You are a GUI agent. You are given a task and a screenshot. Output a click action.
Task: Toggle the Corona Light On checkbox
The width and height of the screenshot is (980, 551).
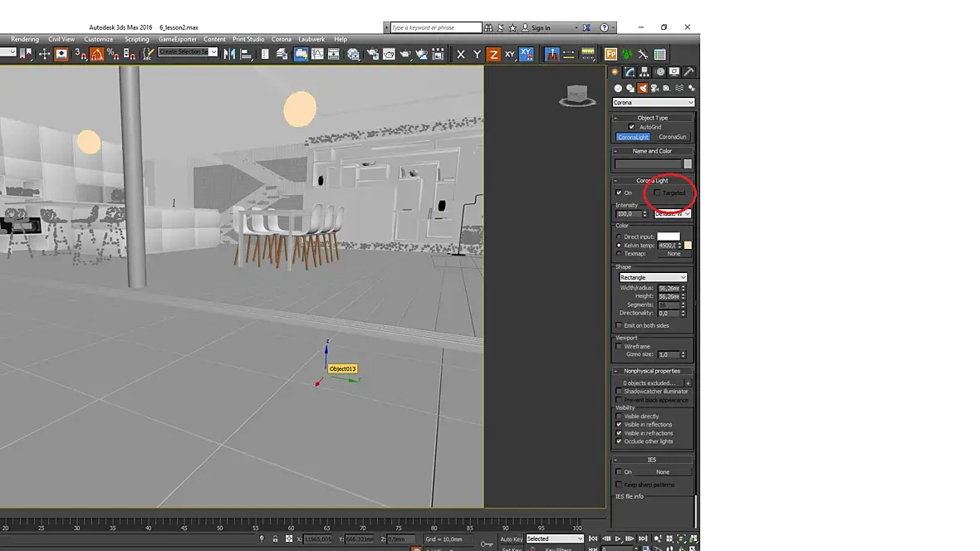(x=619, y=193)
